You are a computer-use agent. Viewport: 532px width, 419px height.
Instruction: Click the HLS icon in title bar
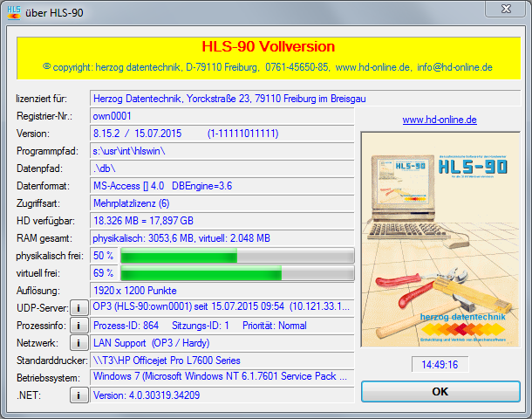pyautogui.click(x=13, y=10)
